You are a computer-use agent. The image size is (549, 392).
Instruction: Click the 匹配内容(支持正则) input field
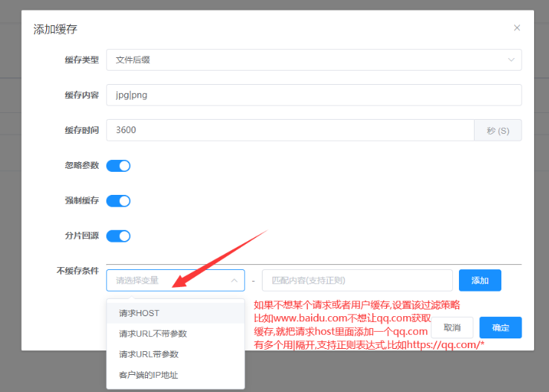coord(357,280)
